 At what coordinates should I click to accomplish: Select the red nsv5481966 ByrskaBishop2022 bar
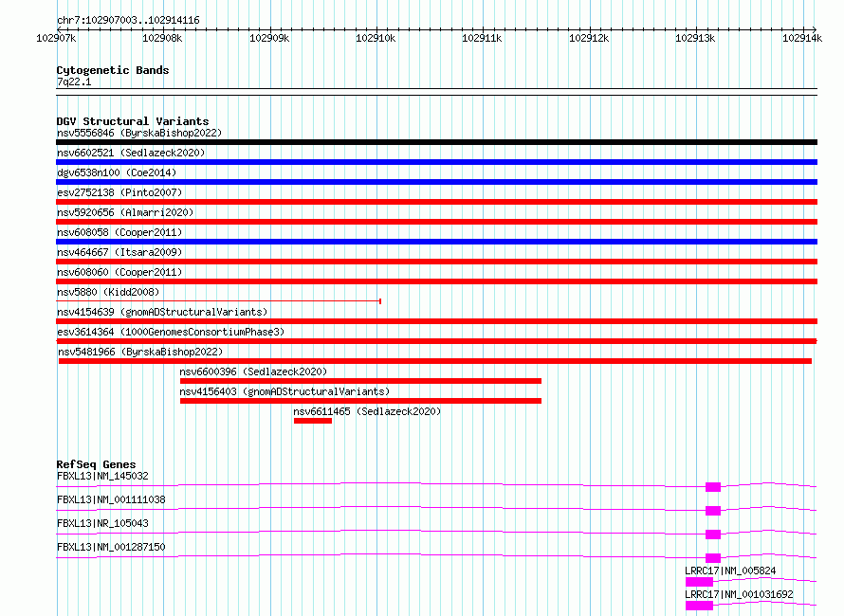[x=435, y=361]
